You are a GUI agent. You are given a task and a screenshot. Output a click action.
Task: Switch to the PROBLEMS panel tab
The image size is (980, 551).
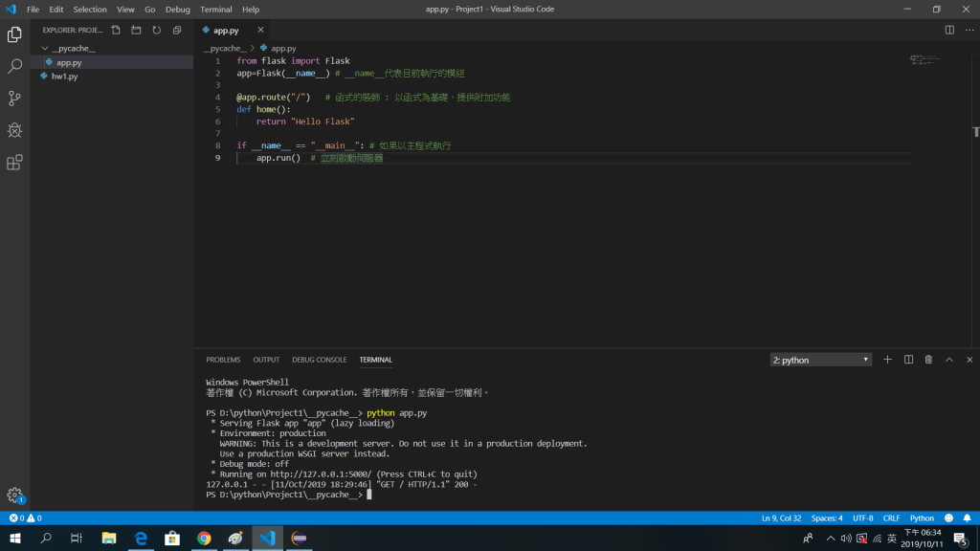pyautogui.click(x=223, y=360)
